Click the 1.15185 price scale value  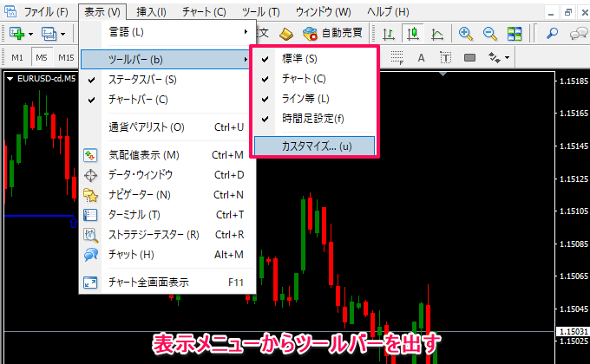point(574,81)
